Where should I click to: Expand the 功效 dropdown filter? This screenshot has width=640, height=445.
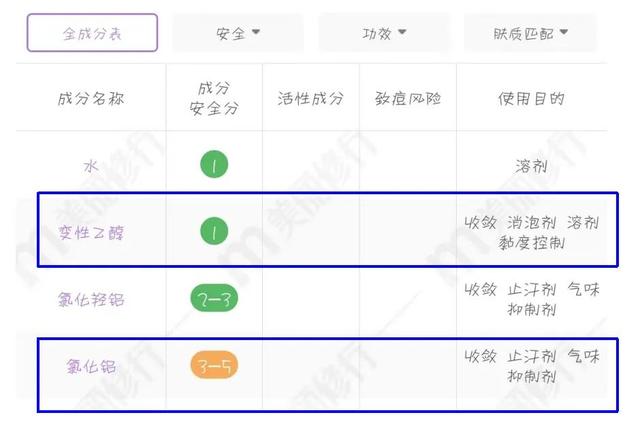point(384,33)
